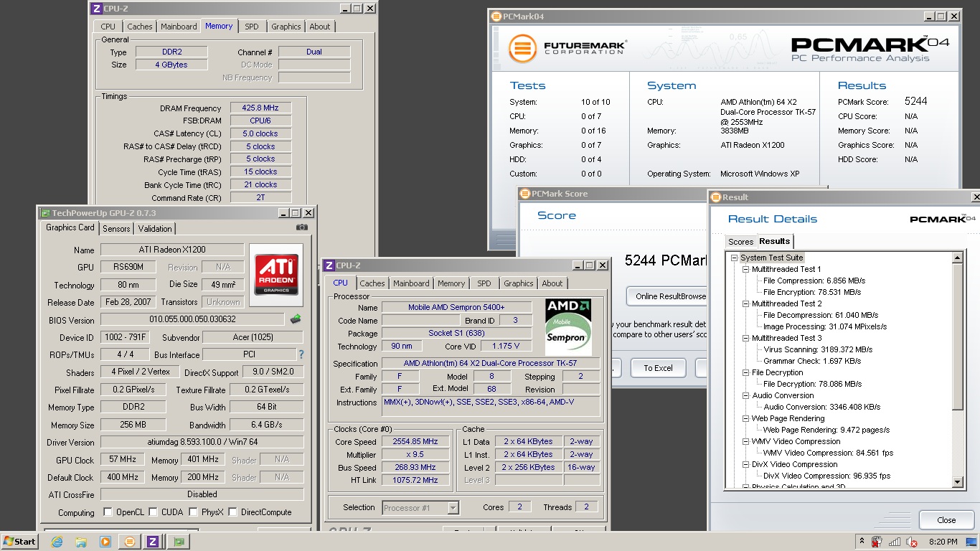This screenshot has height=551, width=980.
Task: Click the DRAM Frequency 425.8 MHz field
Action: coord(260,108)
